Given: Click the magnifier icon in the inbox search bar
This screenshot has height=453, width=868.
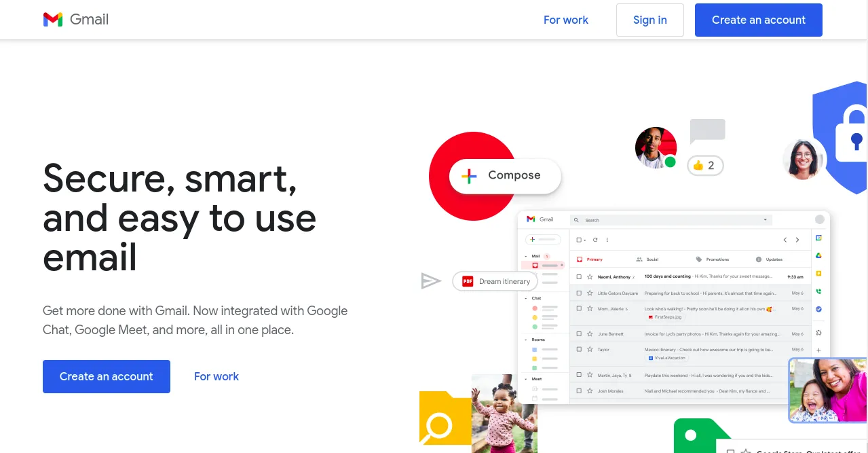Looking at the screenshot, I should 576,220.
